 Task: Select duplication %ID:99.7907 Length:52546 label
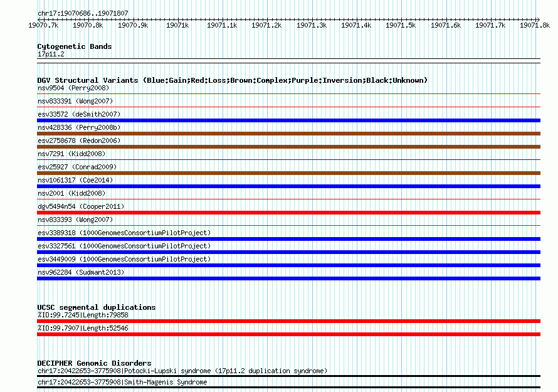[83, 328]
